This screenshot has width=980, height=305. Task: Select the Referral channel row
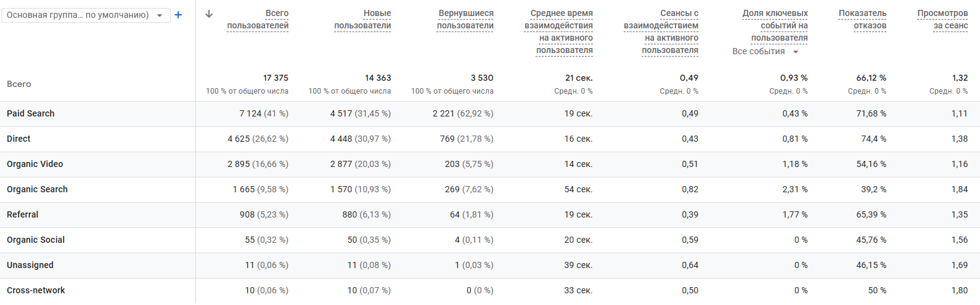click(23, 214)
